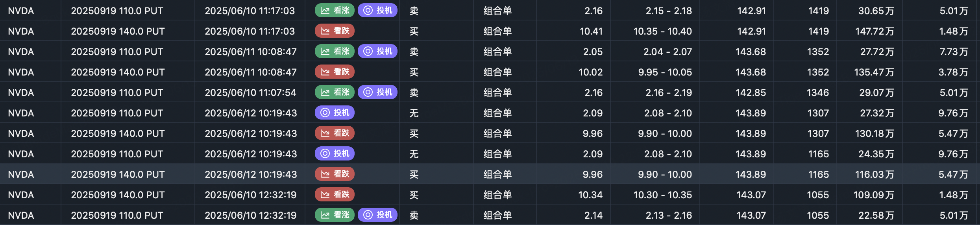Click the 投机 tag in the 27.32万 row

tap(335, 113)
